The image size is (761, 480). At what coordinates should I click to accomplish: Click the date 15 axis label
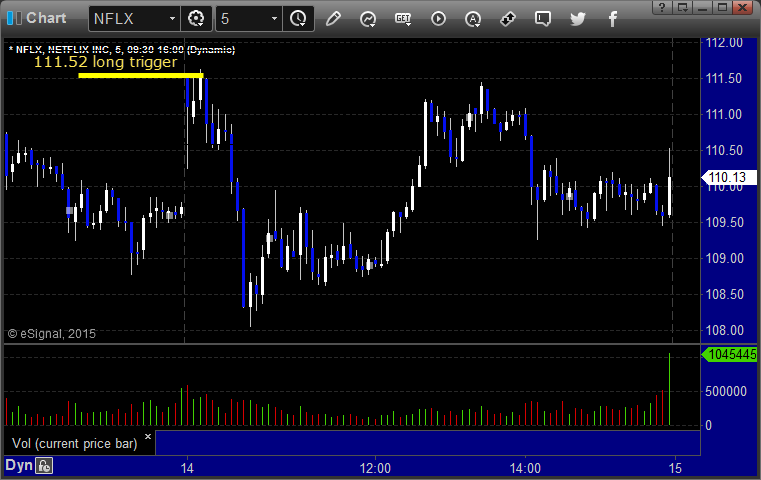(x=675, y=468)
